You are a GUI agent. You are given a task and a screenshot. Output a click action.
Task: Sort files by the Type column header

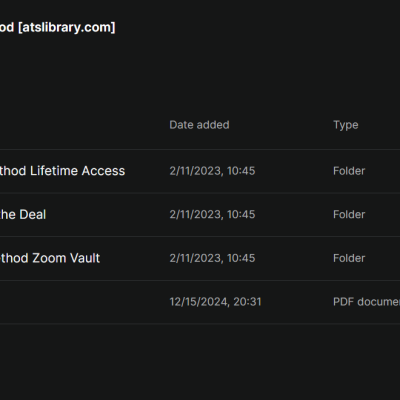[x=346, y=125]
